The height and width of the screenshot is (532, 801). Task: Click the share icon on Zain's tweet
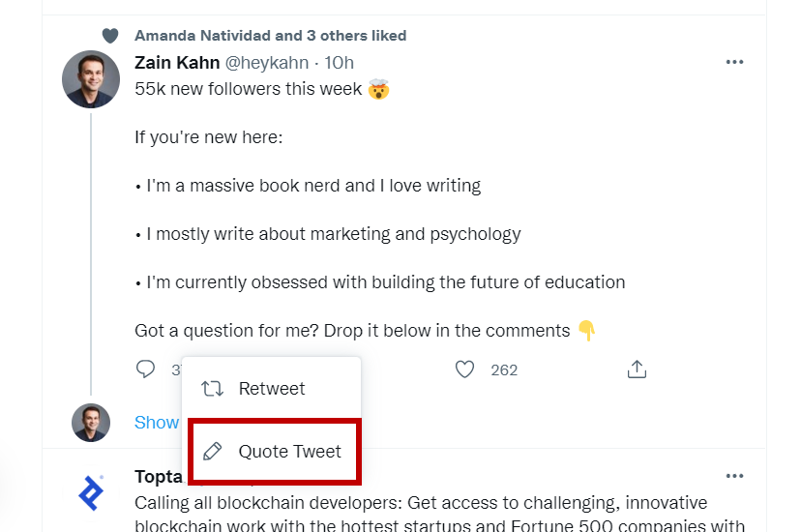tap(637, 369)
